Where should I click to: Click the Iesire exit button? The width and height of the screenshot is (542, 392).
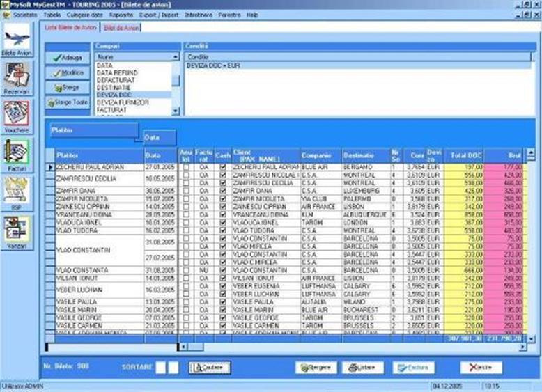(x=481, y=368)
